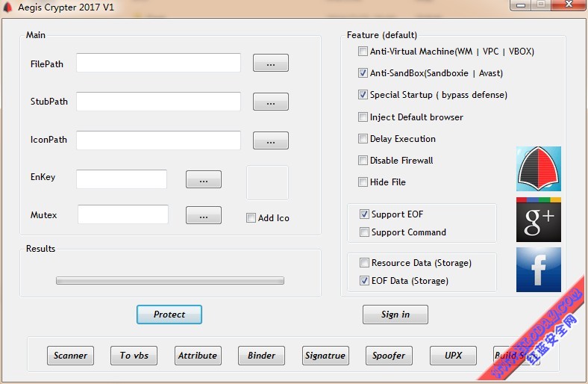Click the Aegis shield logo image

coord(539,169)
